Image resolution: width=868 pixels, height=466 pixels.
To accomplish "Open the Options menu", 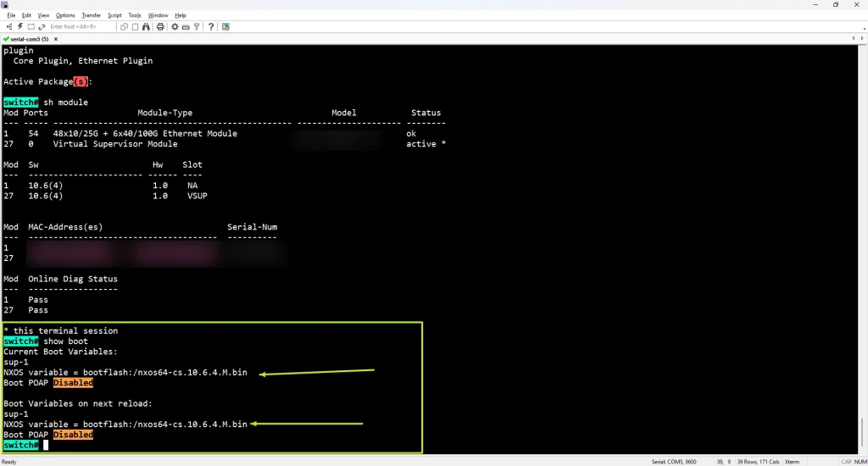I will pyautogui.click(x=65, y=15).
